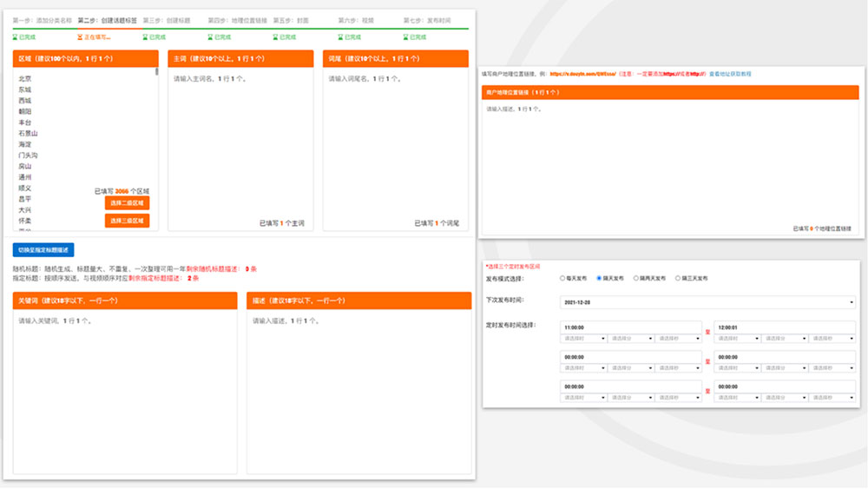Click the 选择二级区域 button
Screen dimensions: 868x489
[127, 203]
